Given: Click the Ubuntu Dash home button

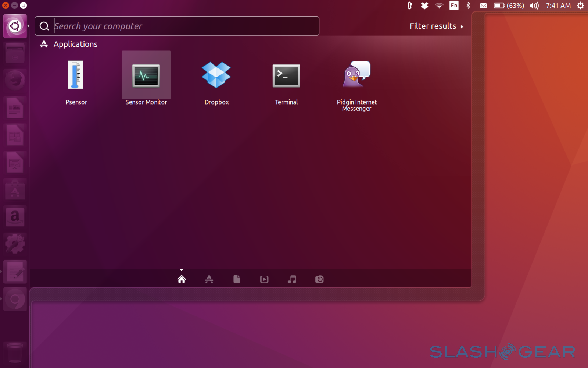Looking at the screenshot, I should coord(15,26).
